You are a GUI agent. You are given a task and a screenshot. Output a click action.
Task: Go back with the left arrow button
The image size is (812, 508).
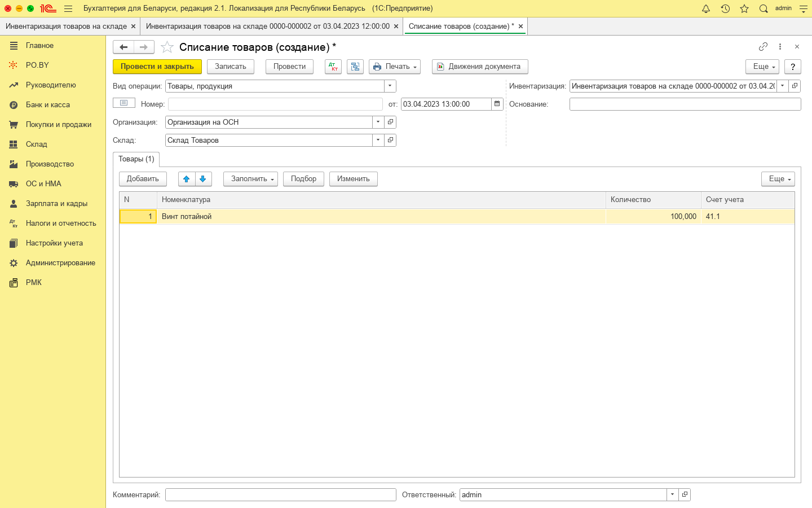click(123, 47)
